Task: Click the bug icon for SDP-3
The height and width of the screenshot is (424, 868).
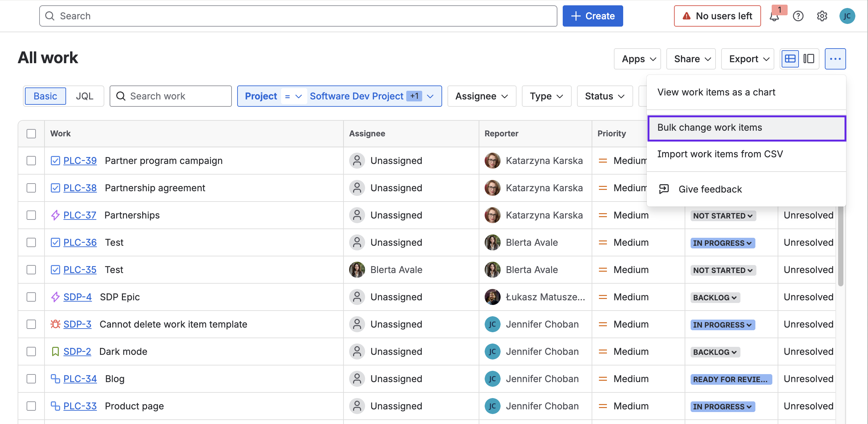Action: (55, 324)
